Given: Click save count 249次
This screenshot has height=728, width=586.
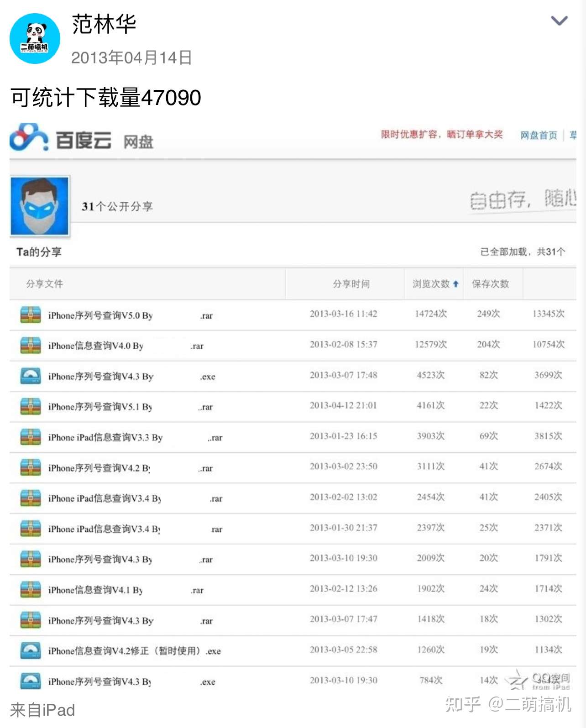Looking at the screenshot, I should tap(489, 314).
